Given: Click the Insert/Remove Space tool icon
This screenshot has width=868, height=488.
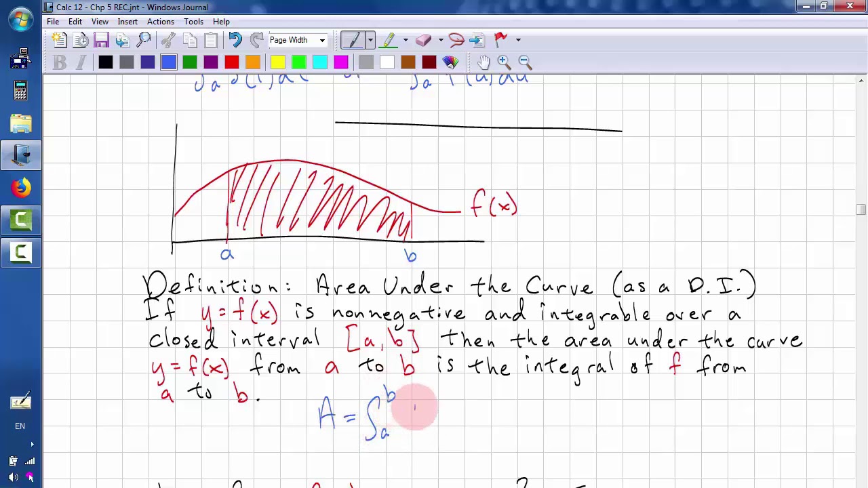Looking at the screenshot, I should 477,40.
